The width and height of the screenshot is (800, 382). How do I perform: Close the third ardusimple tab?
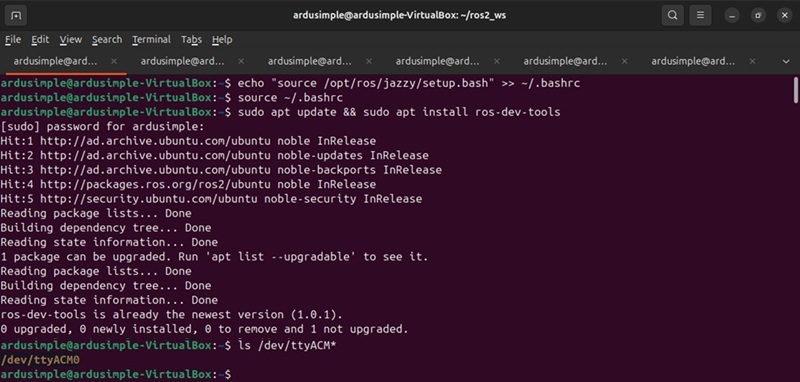coord(368,61)
